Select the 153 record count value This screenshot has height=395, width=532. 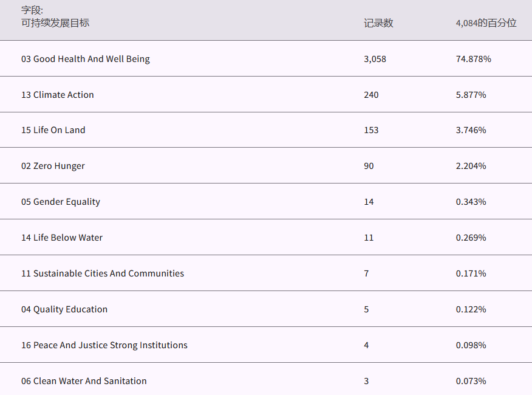point(371,130)
